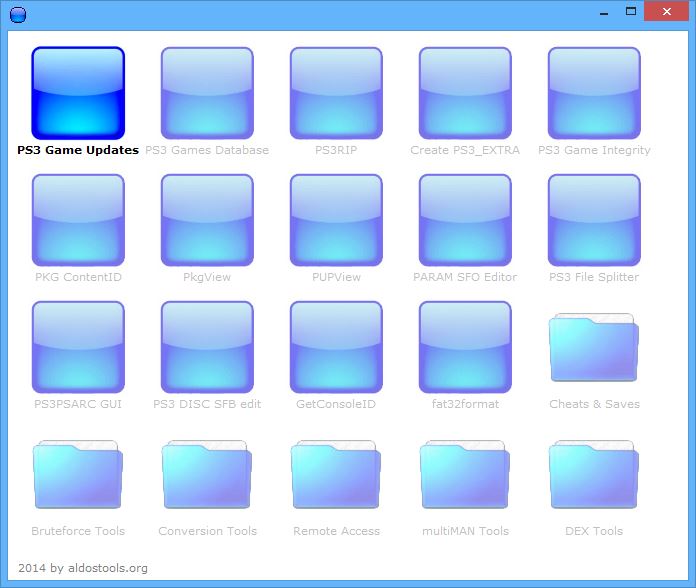Click the "2014 by aldostools.org" footer link
696x588 pixels.
[x=83, y=568]
